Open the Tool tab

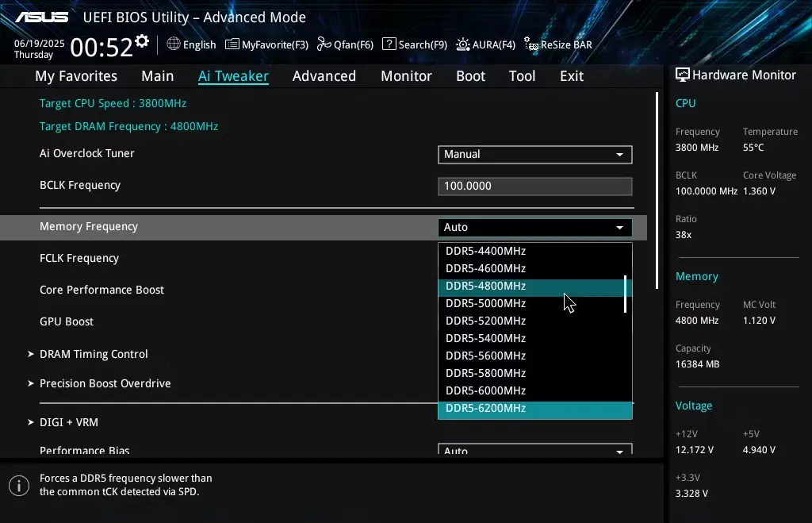click(x=522, y=76)
